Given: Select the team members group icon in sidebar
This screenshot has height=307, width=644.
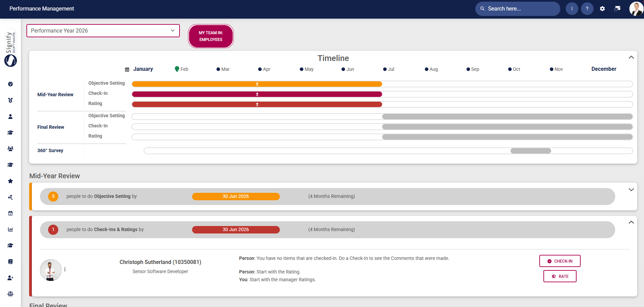Looking at the screenshot, I should pos(11,149).
